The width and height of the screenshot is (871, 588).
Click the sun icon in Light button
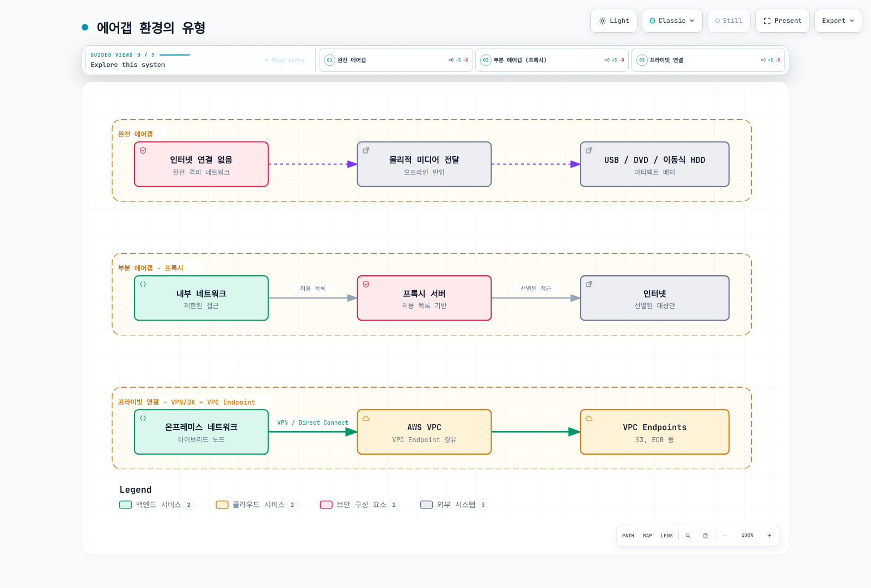(x=602, y=21)
